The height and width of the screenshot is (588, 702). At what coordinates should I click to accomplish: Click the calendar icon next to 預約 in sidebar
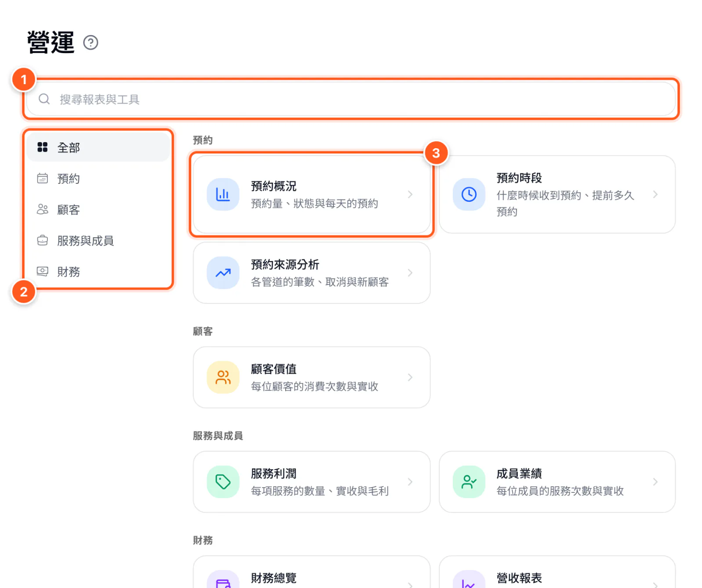[43, 178]
